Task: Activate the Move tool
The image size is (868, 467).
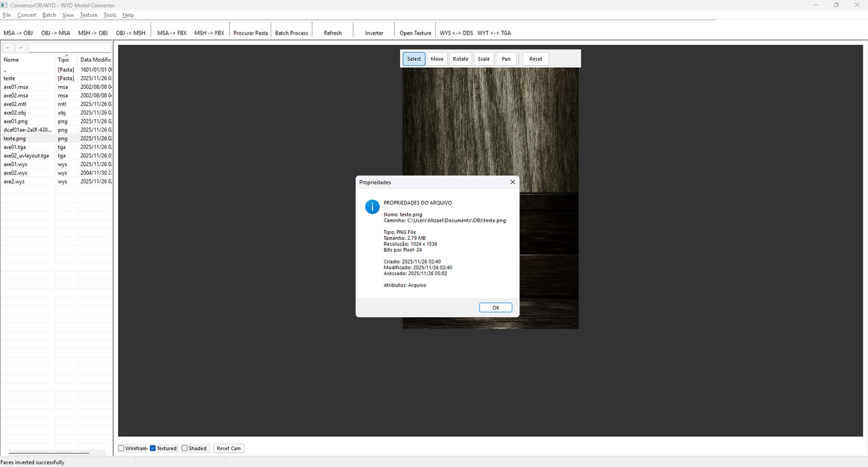Action: tap(437, 59)
